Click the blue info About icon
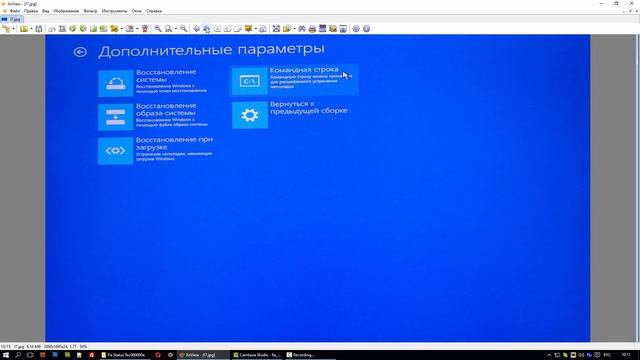Viewport: 640px width, 360px height. click(367, 29)
